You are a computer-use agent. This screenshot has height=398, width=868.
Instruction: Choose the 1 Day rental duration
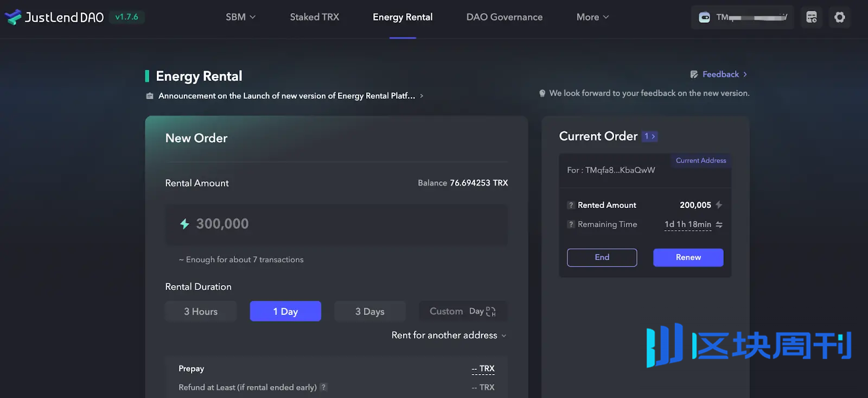coord(285,312)
